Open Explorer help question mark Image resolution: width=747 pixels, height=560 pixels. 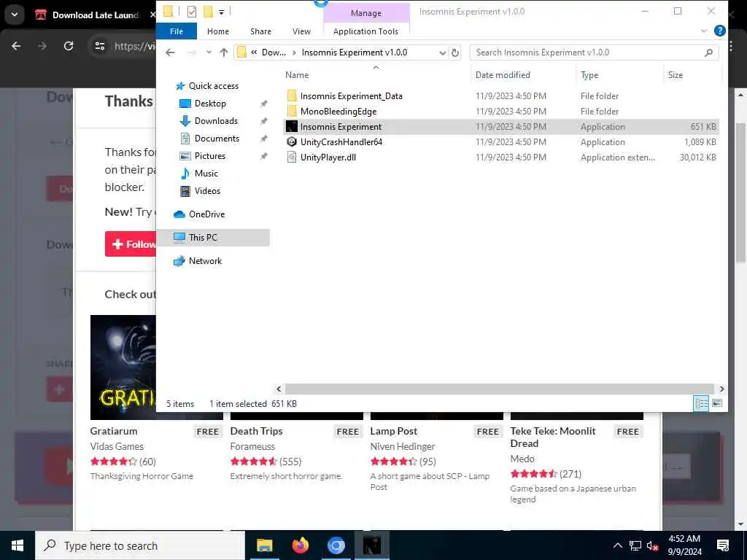pos(720,31)
